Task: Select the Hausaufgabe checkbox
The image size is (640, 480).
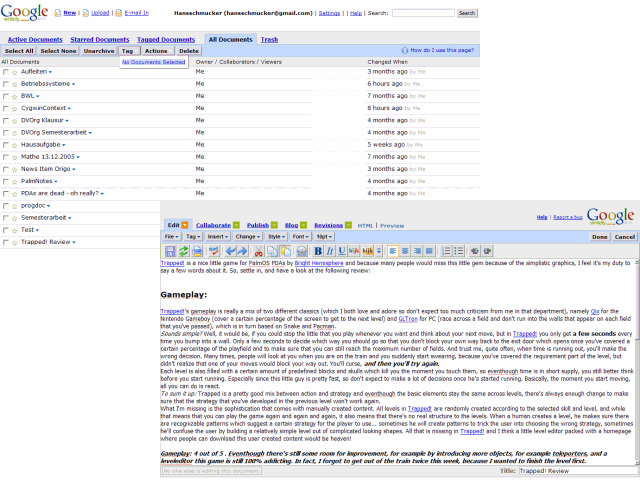Action: click(x=6, y=145)
